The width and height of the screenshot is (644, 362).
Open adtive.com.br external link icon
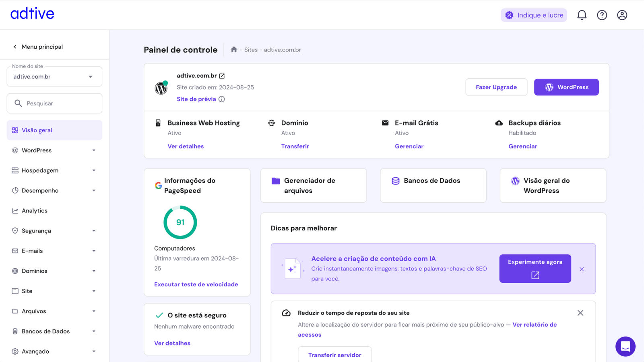222,76
